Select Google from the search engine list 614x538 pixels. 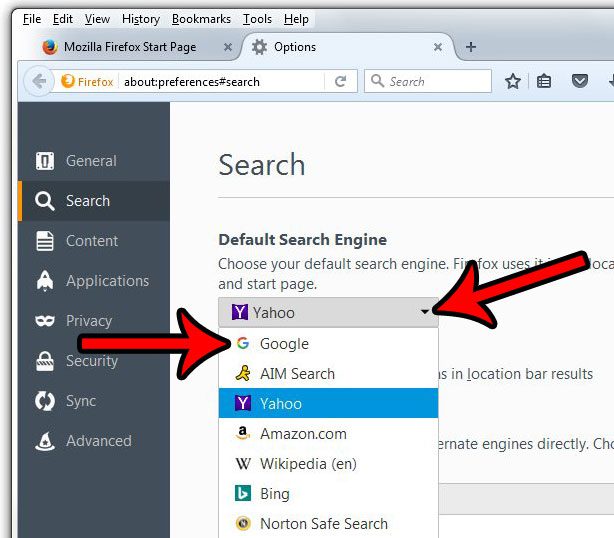coord(284,344)
